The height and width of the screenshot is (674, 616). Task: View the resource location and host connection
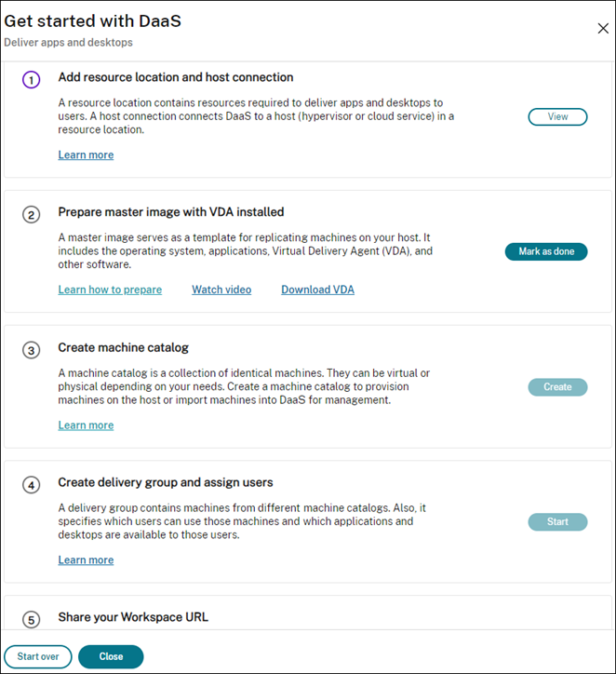click(x=557, y=117)
